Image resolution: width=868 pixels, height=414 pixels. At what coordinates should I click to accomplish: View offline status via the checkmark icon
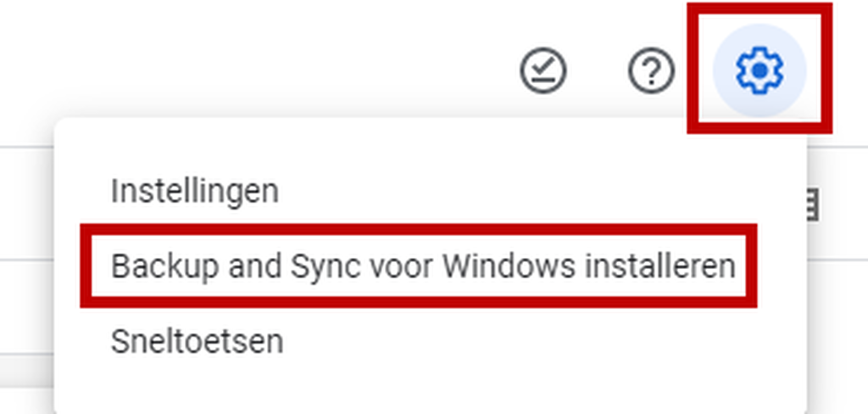click(x=542, y=70)
